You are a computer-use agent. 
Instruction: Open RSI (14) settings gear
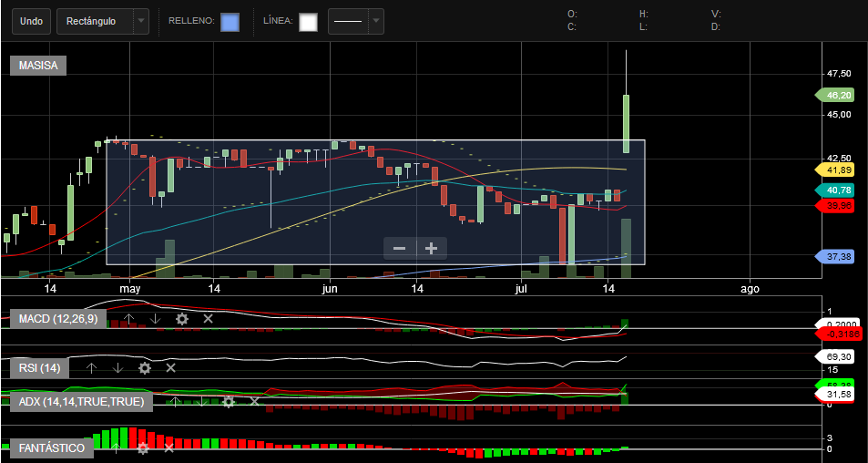click(144, 368)
